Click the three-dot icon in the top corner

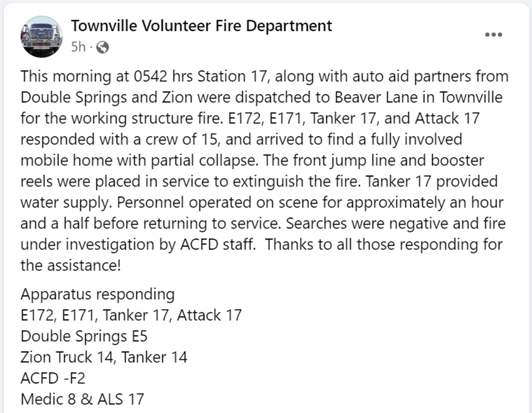pyautogui.click(x=493, y=34)
